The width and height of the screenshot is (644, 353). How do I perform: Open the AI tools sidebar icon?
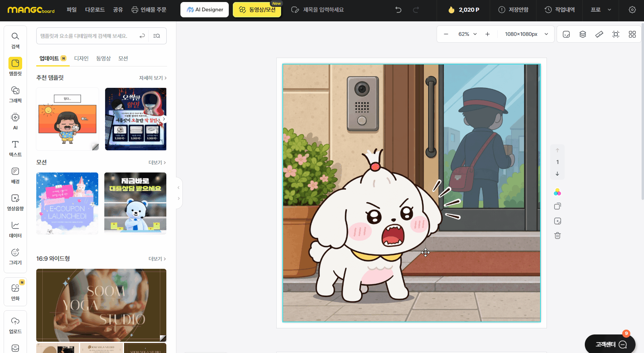(x=15, y=121)
